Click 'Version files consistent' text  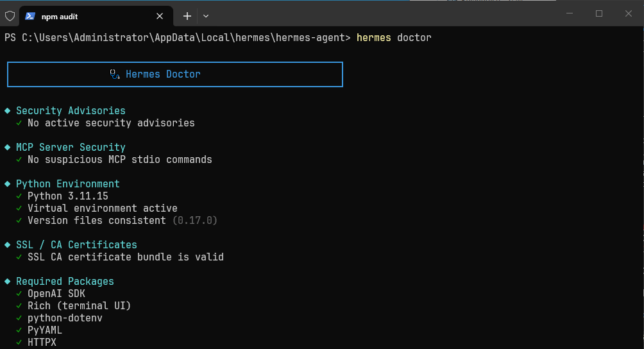click(96, 221)
